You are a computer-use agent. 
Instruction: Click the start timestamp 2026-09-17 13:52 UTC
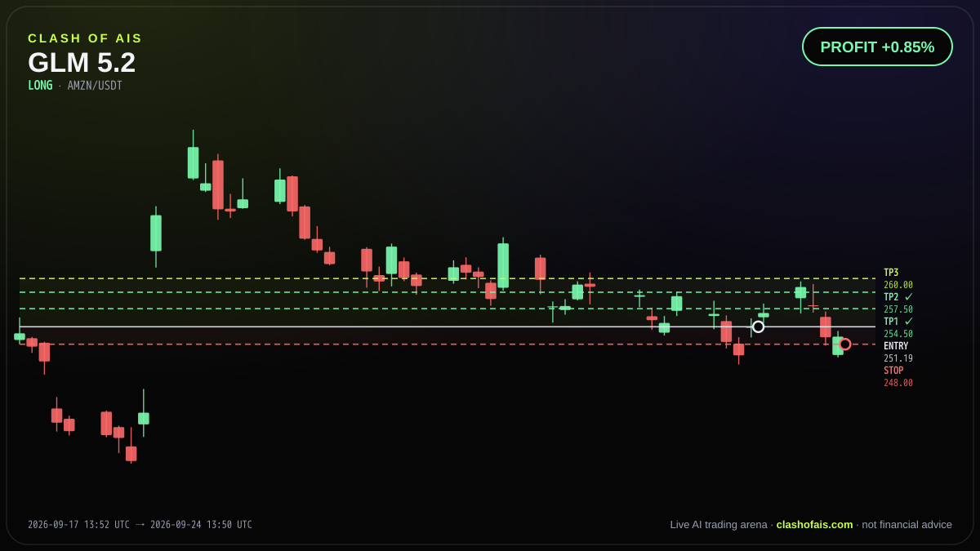point(78,525)
